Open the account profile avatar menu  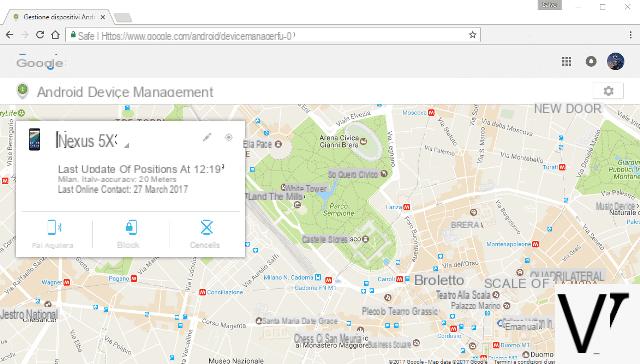[615, 62]
